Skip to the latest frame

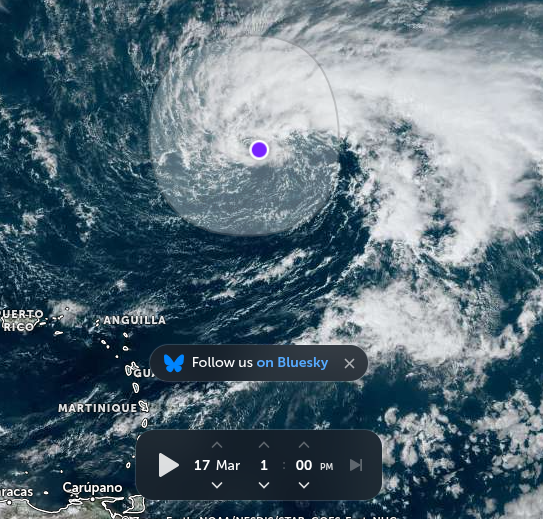[x=356, y=465]
